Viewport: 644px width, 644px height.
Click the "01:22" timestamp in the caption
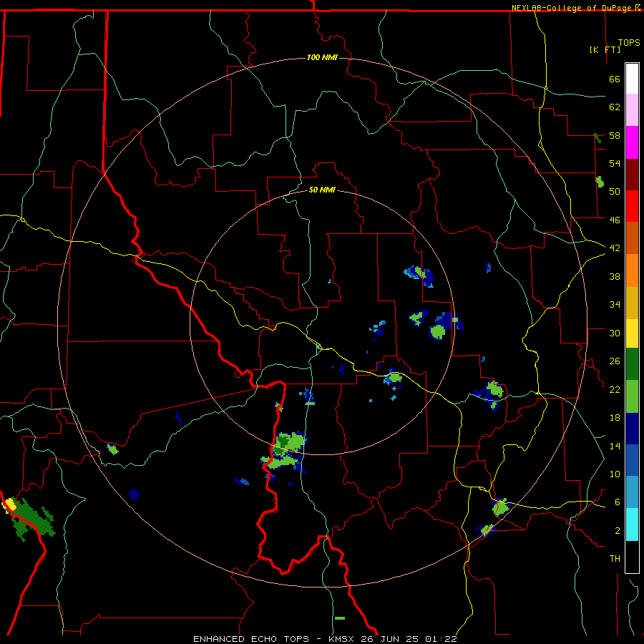(x=441, y=639)
